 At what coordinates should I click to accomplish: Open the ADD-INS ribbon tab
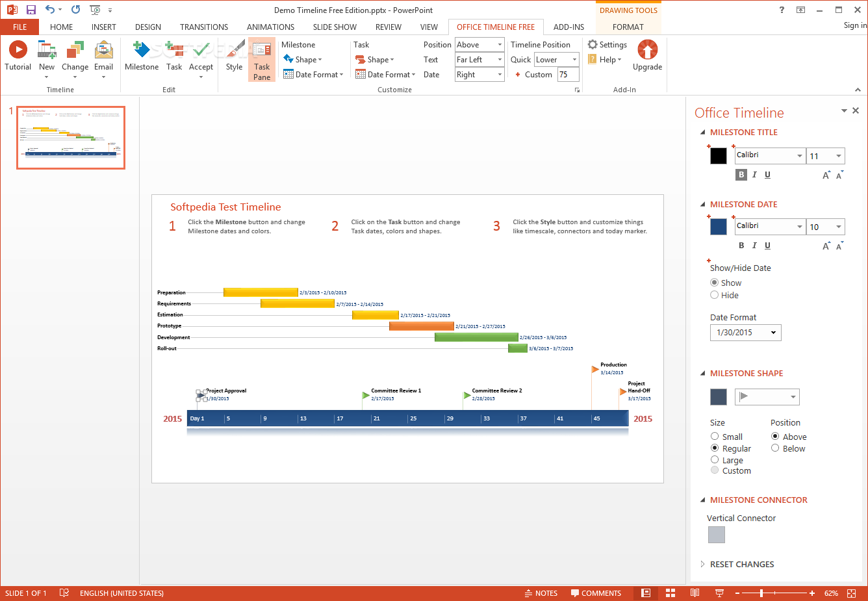pos(568,27)
